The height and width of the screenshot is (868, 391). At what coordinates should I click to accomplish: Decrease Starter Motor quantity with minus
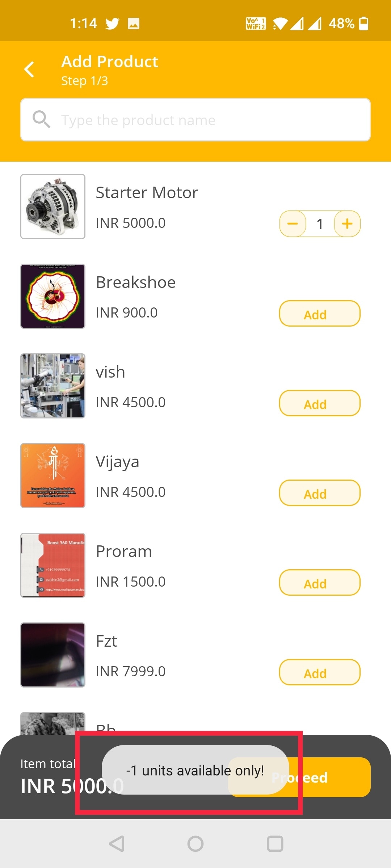[293, 224]
